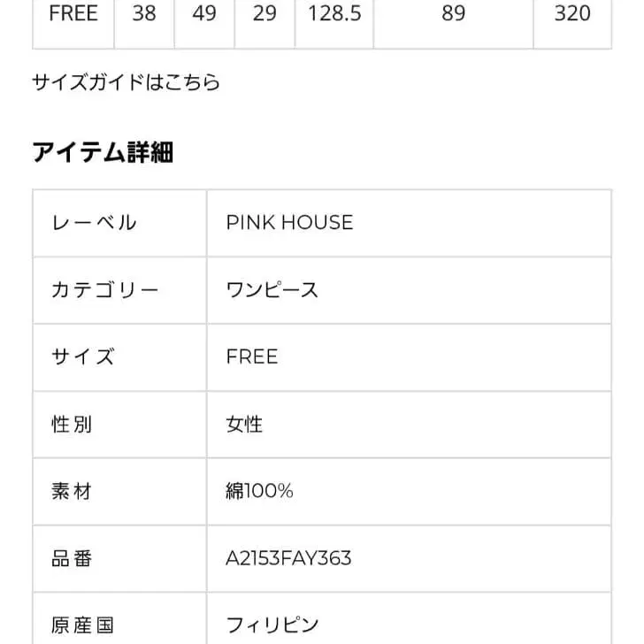
Task: Click the 320 cell in size table
Action: click(571, 14)
